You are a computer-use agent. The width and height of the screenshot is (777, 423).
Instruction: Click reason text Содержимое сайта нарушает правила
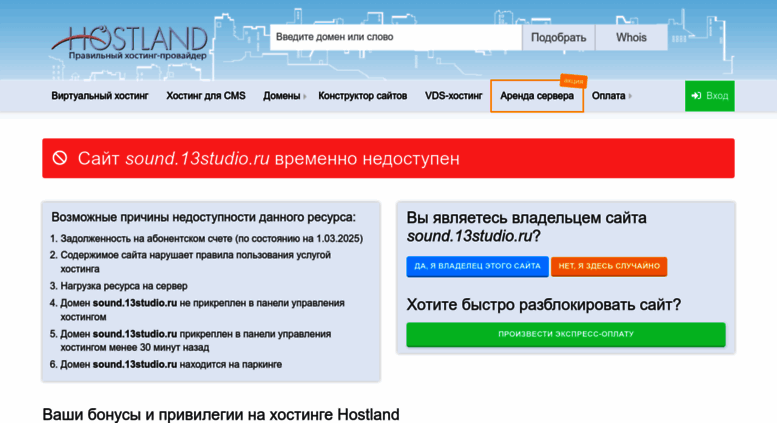coord(195,262)
